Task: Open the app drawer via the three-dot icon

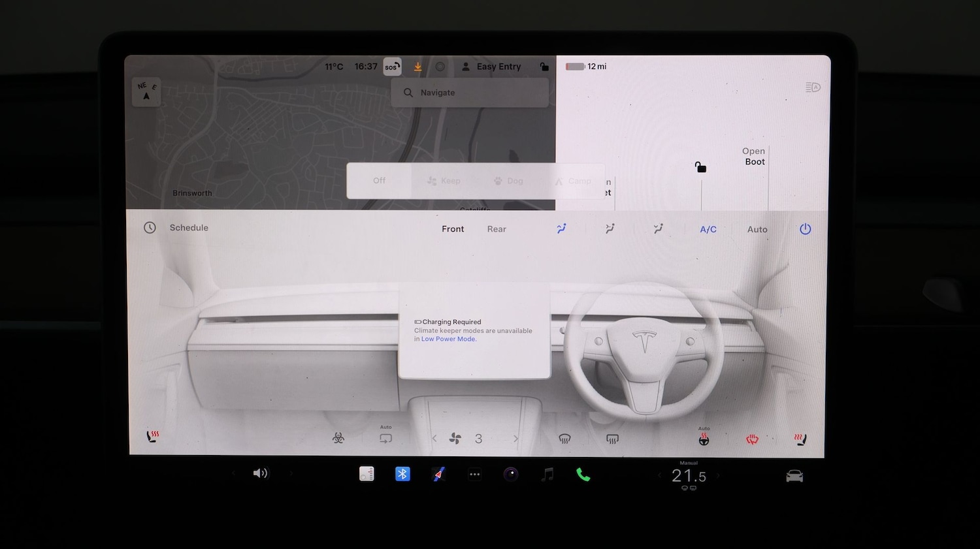Action: pyautogui.click(x=475, y=473)
